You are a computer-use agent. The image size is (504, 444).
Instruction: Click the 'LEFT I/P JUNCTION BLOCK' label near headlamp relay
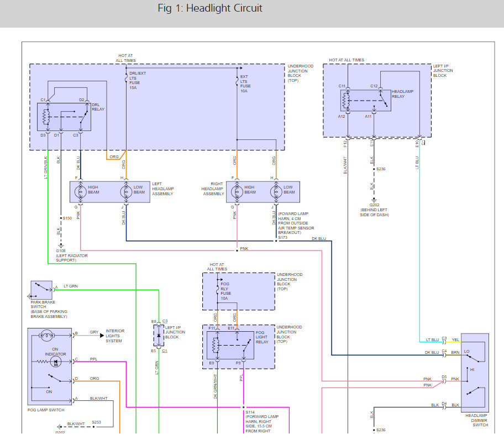(442, 71)
